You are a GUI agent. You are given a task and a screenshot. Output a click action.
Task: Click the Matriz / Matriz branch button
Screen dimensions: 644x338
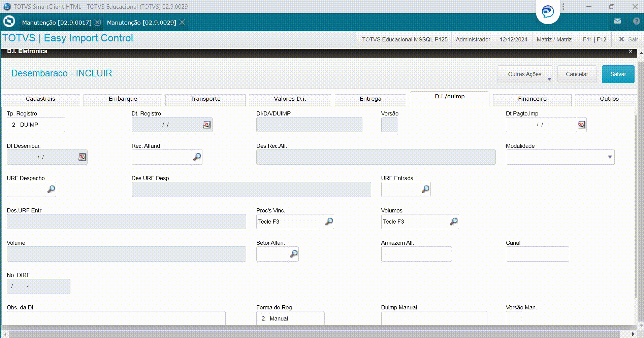tap(554, 39)
